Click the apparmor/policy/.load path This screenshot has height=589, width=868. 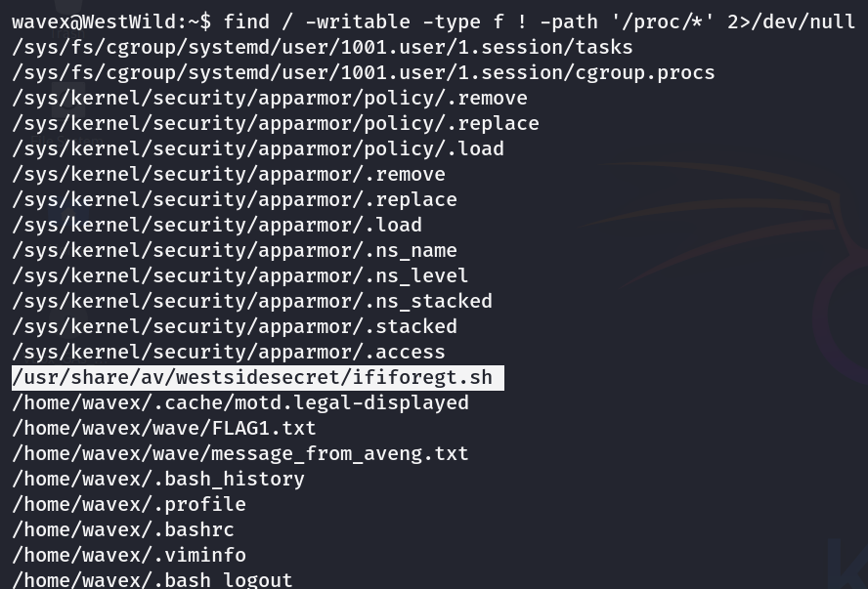[x=258, y=148]
